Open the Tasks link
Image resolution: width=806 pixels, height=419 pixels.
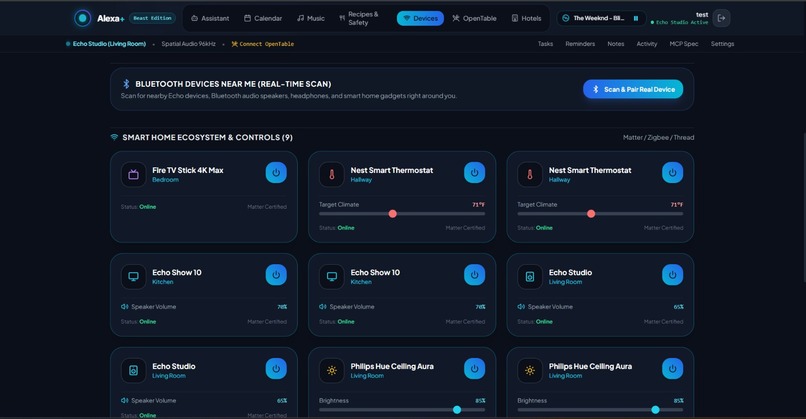pos(545,44)
